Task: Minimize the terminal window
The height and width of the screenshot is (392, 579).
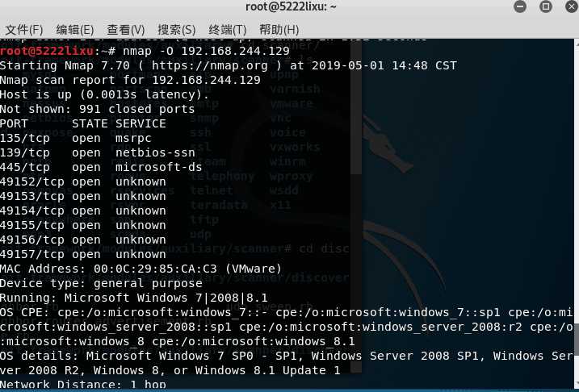Action: tap(518, 7)
